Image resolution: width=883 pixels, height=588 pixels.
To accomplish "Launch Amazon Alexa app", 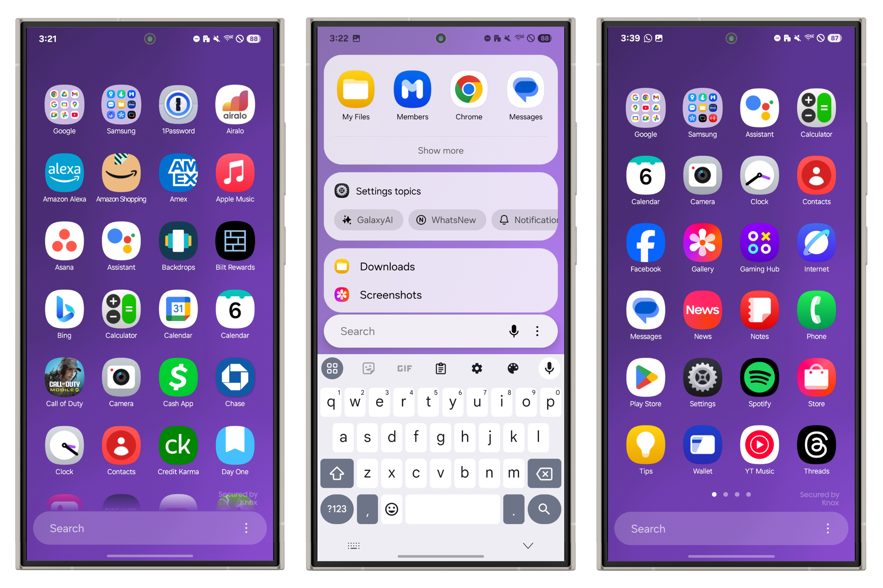I will [x=64, y=172].
